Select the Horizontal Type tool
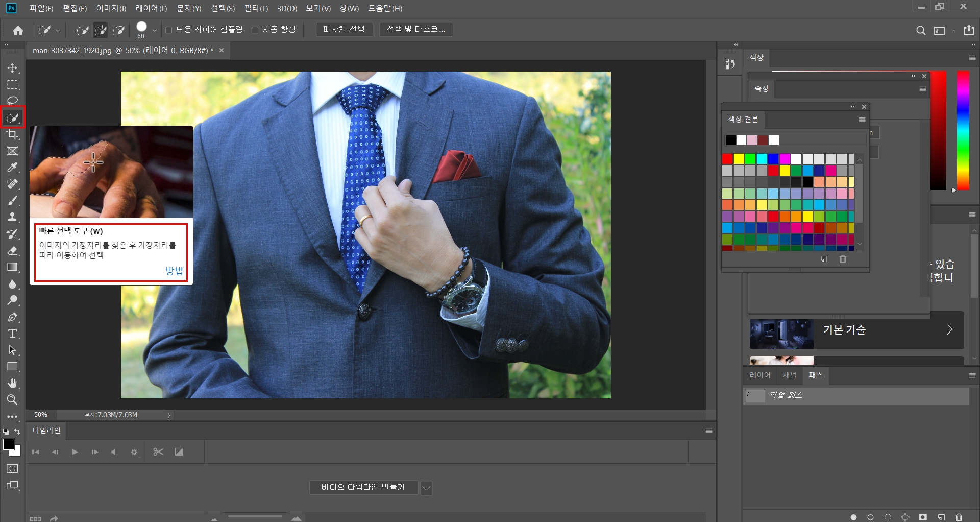 [12, 334]
